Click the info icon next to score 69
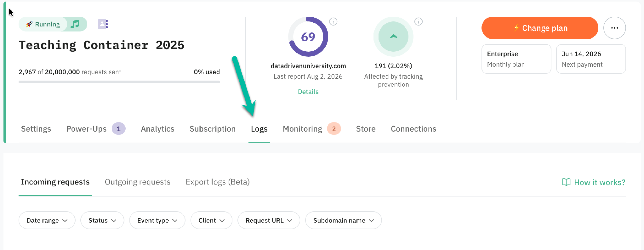 tap(333, 21)
